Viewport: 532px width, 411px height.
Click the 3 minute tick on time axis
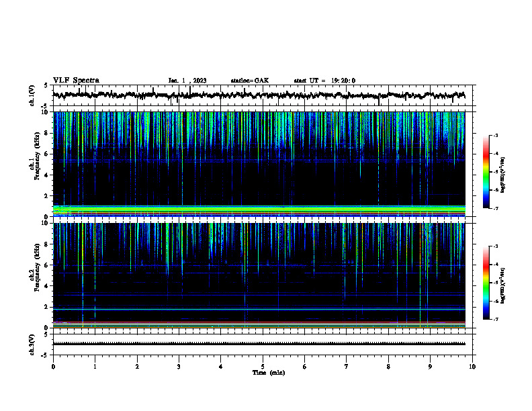coord(179,367)
